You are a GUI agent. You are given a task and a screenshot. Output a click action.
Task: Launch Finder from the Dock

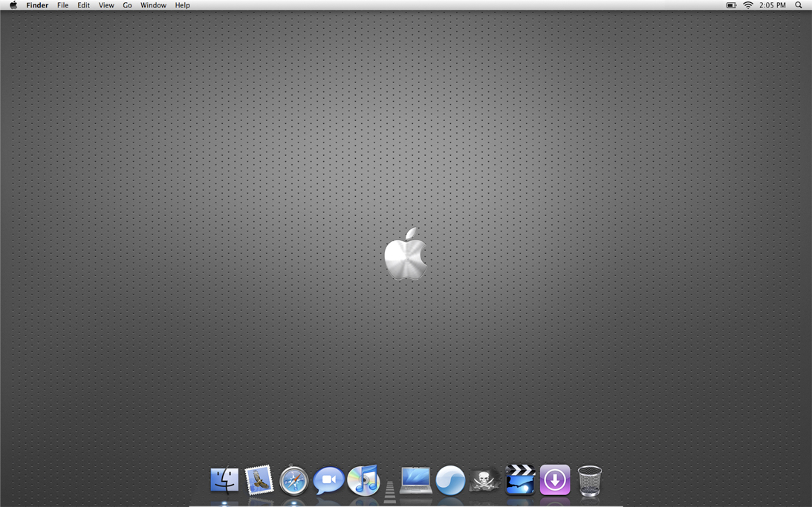pos(225,480)
